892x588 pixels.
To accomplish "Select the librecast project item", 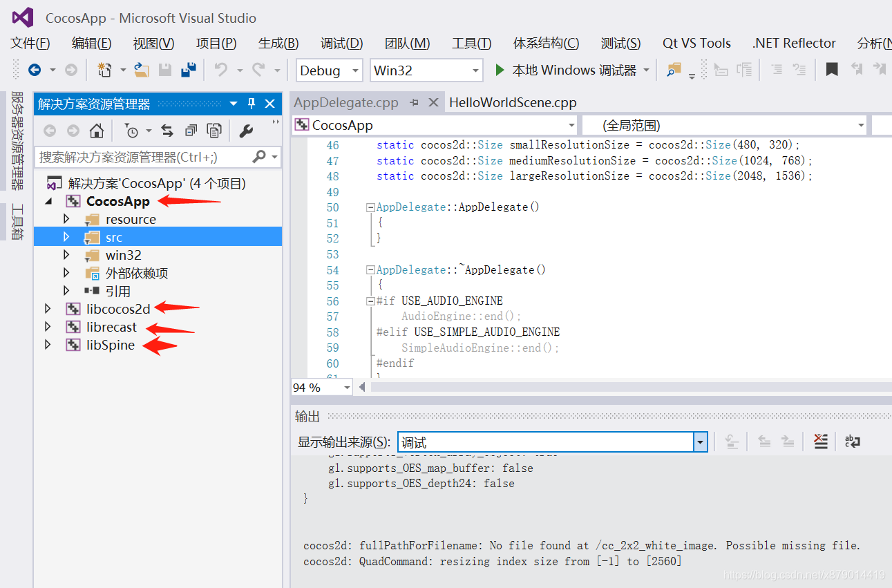I will [x=111, y=327].
